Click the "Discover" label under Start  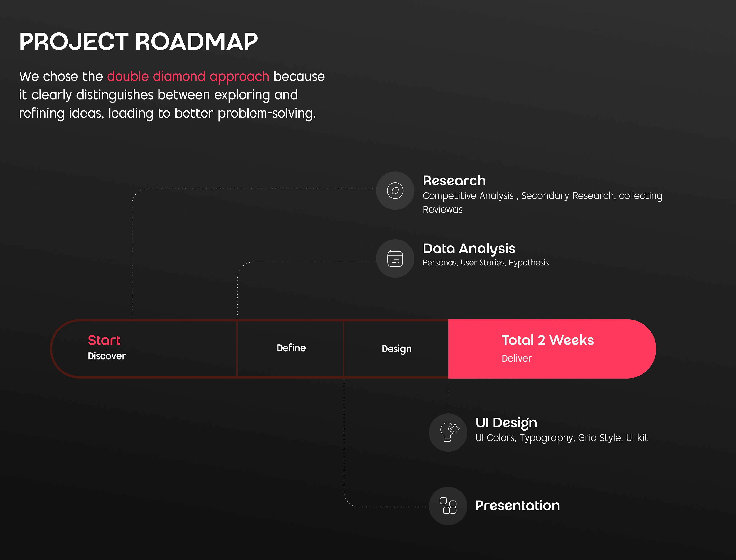tap(107, 356)
